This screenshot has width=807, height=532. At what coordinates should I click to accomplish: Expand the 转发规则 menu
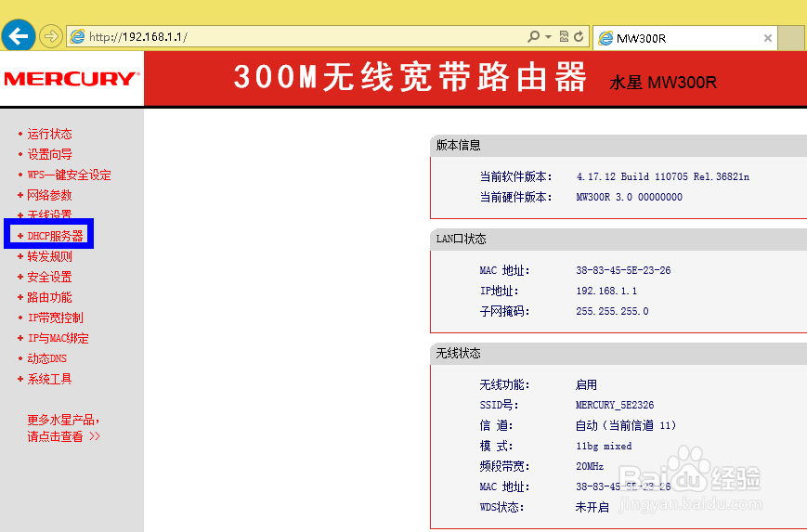(49, 256)
